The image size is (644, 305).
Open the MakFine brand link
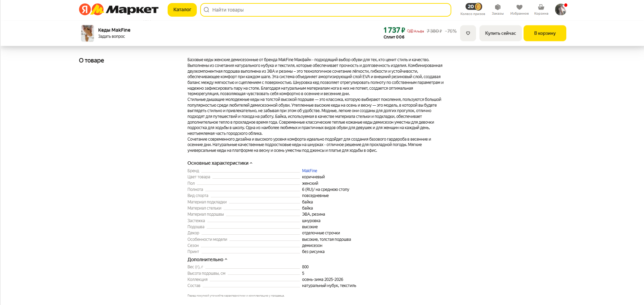(309, 171)
